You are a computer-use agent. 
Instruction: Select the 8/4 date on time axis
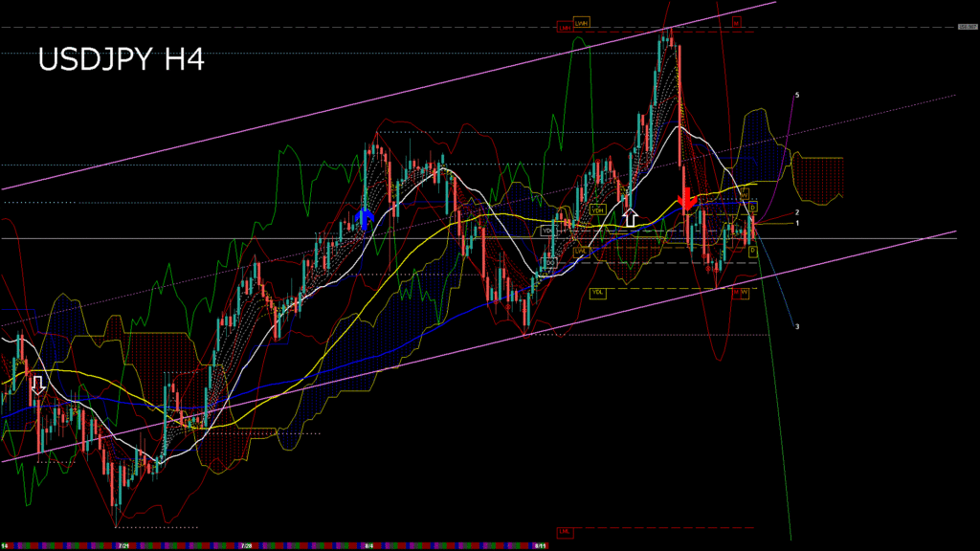point(369,546)
